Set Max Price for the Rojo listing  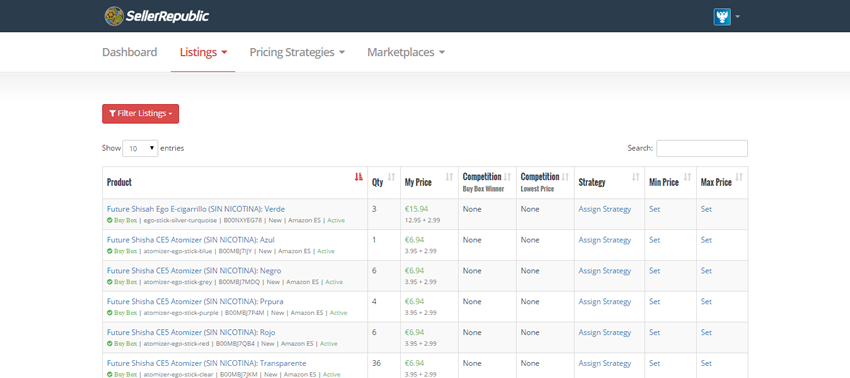tap(706, 332)
